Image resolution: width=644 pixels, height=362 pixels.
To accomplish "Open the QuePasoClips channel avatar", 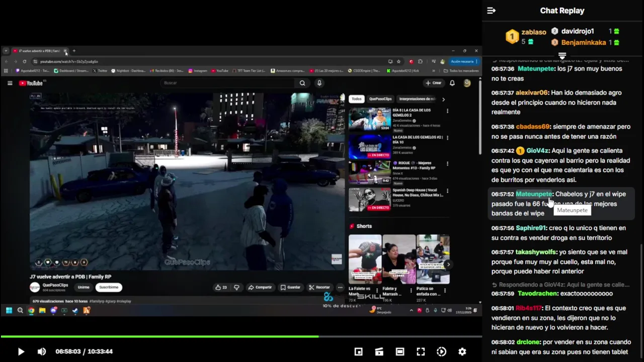I will [x=35, y=287].
